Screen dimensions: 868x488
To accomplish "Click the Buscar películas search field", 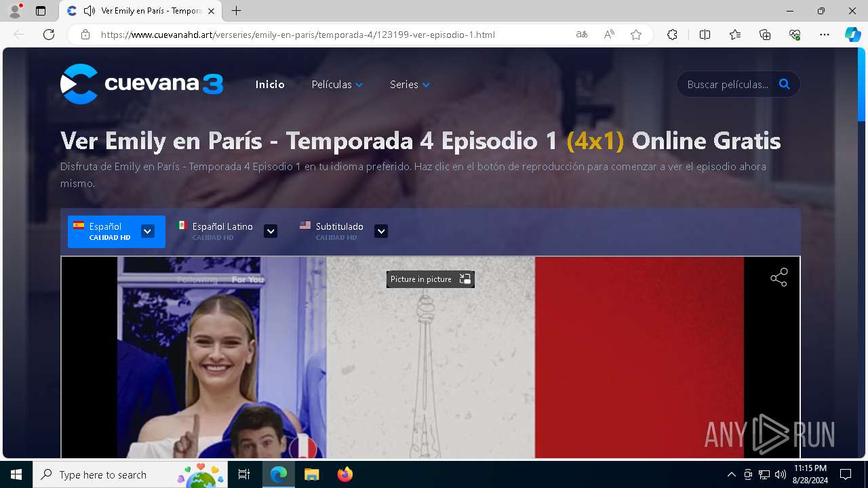I will 727,85.
